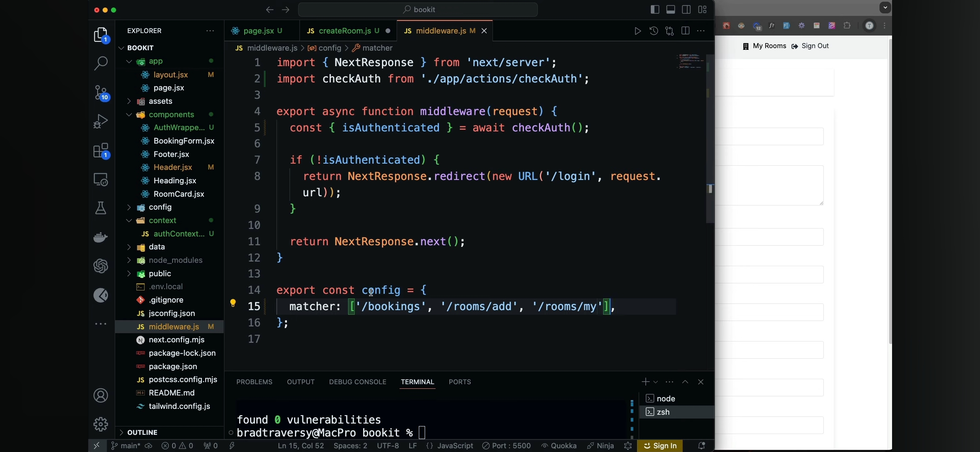The width and height of the screenshot is (980, 452).
Task: Click Sign In on the status bar
Action: click(x=660, y=446)
